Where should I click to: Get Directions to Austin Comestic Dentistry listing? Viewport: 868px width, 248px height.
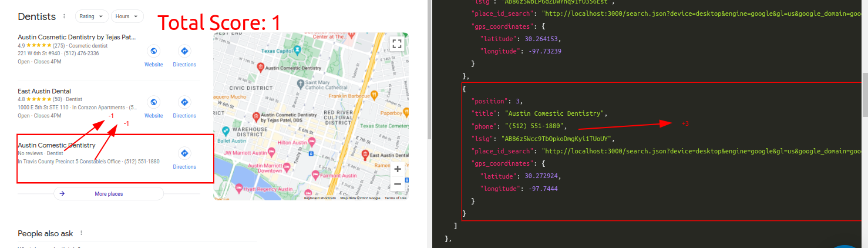[x=184, y=159]
